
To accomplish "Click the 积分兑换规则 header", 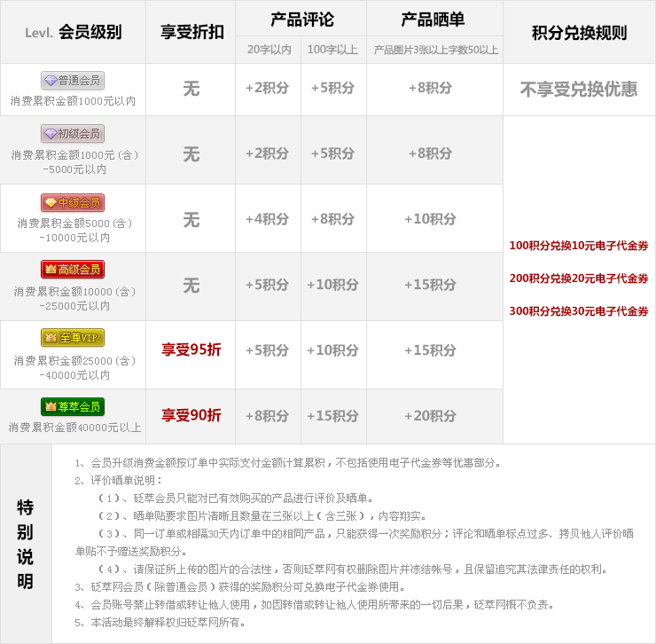I will point(579,33).
